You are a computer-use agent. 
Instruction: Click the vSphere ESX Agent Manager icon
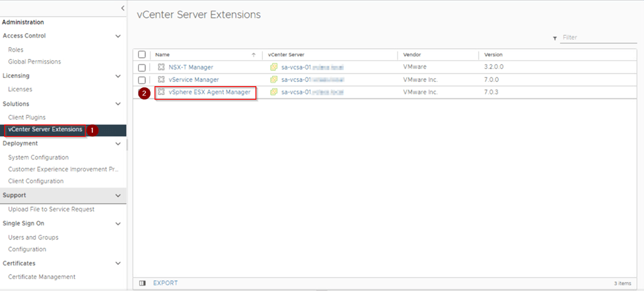click(161, 93)
